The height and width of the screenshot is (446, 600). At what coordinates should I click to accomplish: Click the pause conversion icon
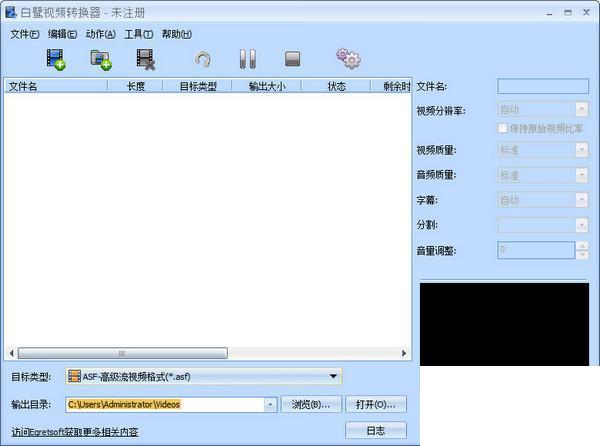coord(248,59)
